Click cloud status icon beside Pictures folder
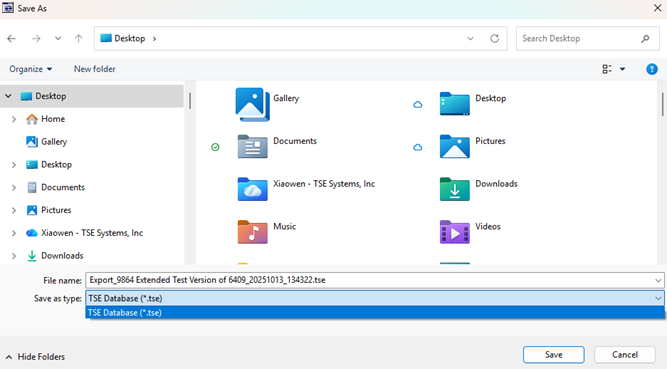This screenshot has width=667, height=369. [x=418, y=147]
